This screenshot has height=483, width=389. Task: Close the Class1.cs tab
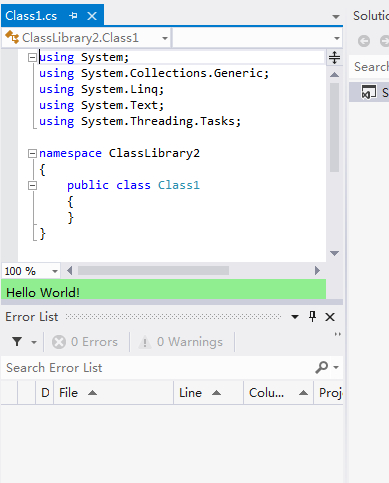(x=92, y=16)
